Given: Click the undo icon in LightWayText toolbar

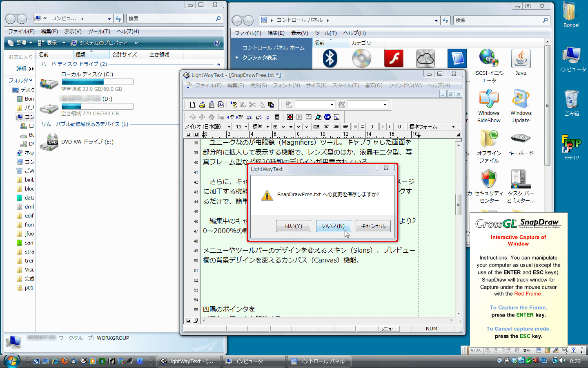Looking at the screenshot, I should point(234,105).
